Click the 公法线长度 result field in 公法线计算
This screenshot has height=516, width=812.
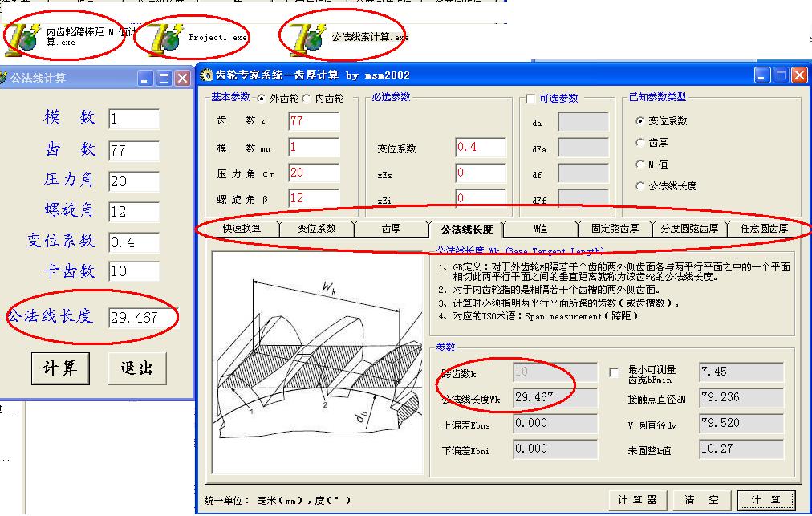[x=142, y=318]
